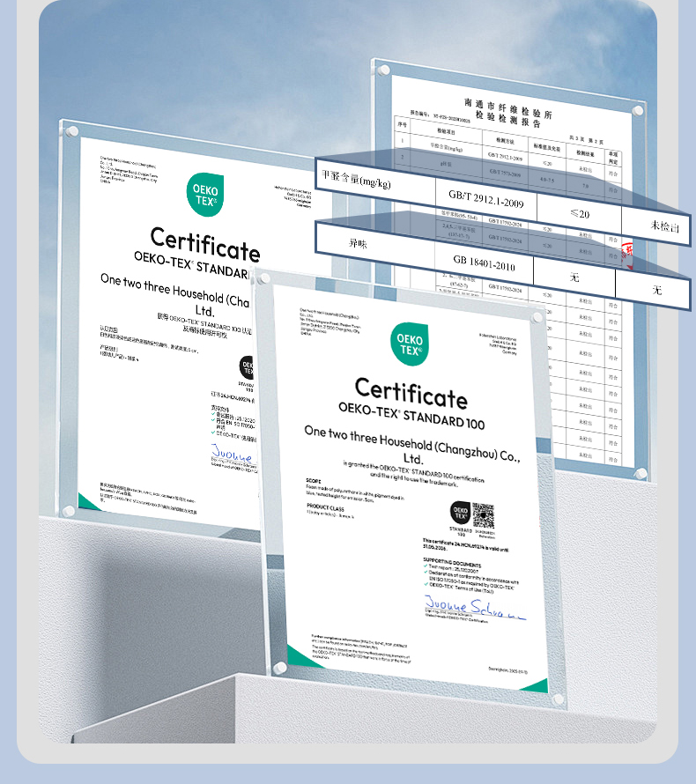Click "One two three Household (Changzhou) Co., Ltd."
The width and height of the screenshot is (696, 784).
412,445
